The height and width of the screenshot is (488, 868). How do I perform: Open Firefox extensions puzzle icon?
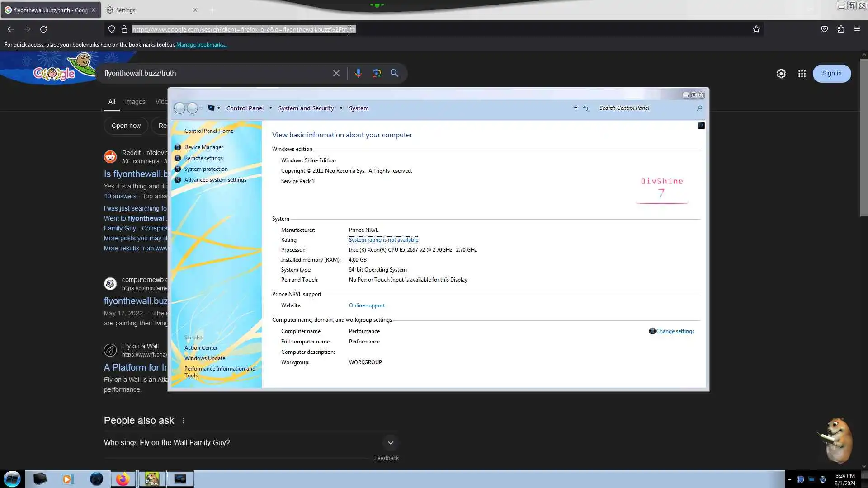click(x=840, y=29)
